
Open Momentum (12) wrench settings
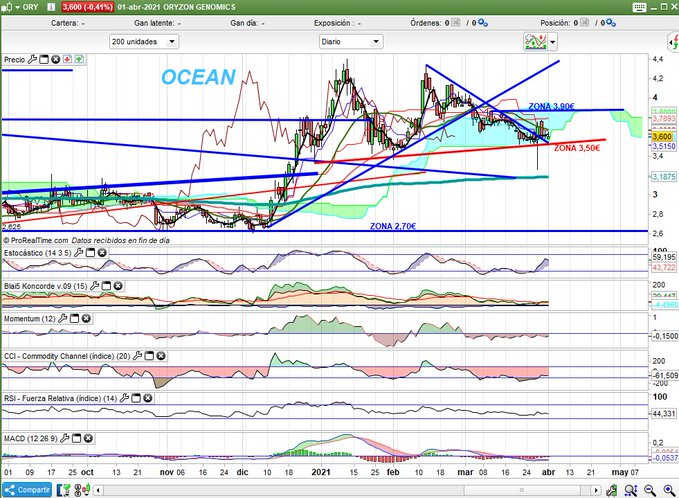point(62,319)
